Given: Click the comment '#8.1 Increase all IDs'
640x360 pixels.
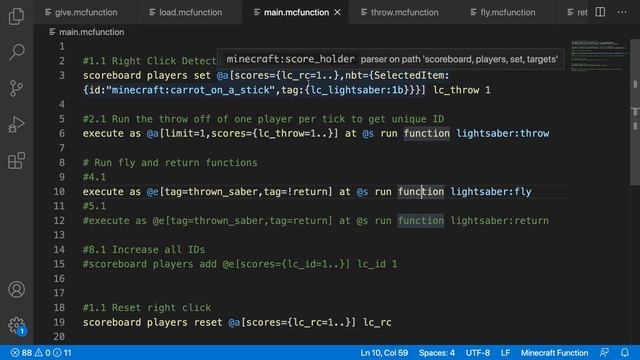Looking at the screenshot, I should (x=144, y=250).
